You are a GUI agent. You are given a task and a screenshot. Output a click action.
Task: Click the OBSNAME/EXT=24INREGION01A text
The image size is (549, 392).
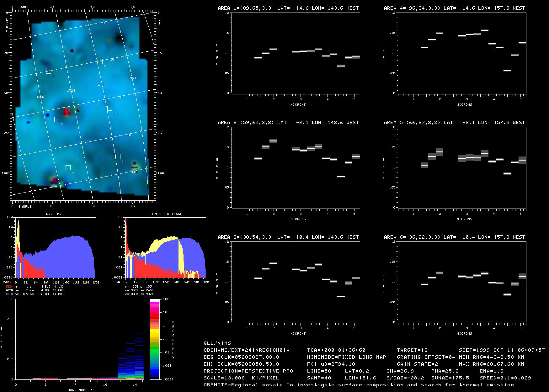pos(247,350)
